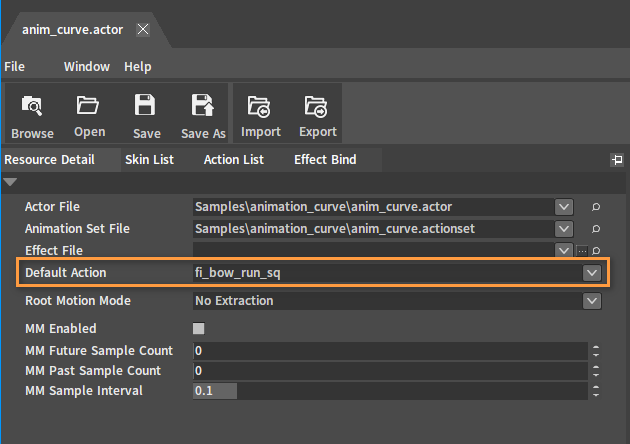Viewport: 630px width, 444px height.
Task: Click the MM Past Sample Count stepper
Action: coord(596,371)
